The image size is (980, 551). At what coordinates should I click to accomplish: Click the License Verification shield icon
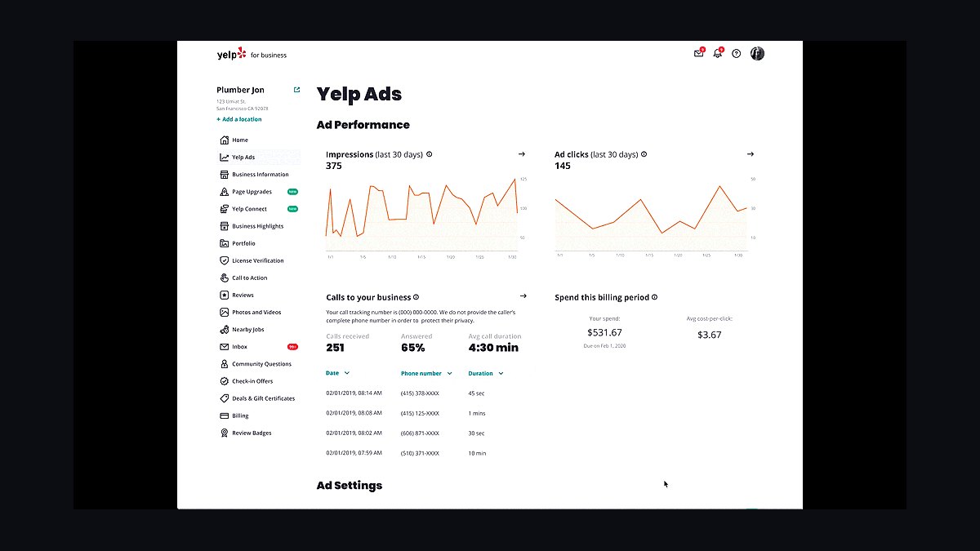pyautogui.click(x=225, y=260)
